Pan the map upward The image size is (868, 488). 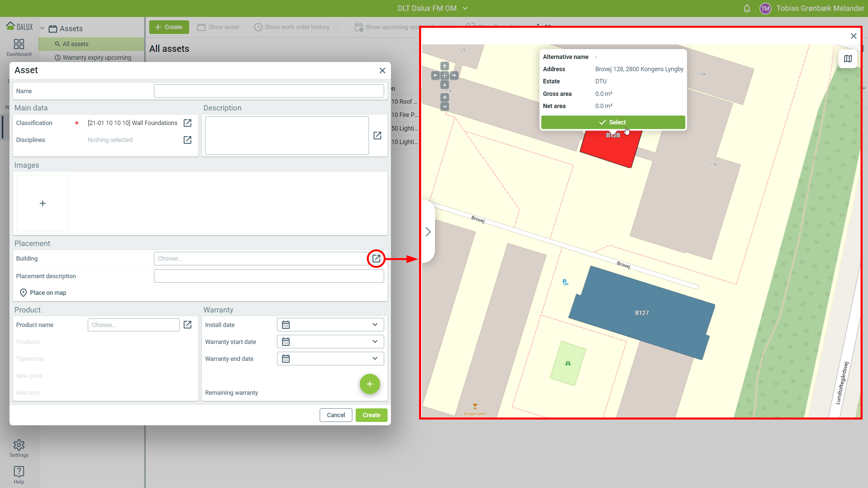point(445,66)
